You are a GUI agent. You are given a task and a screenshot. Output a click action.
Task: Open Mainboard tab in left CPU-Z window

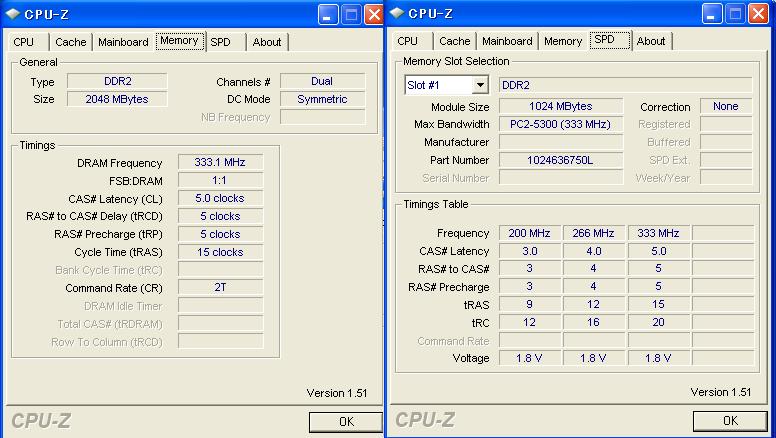tap(123, 42)
